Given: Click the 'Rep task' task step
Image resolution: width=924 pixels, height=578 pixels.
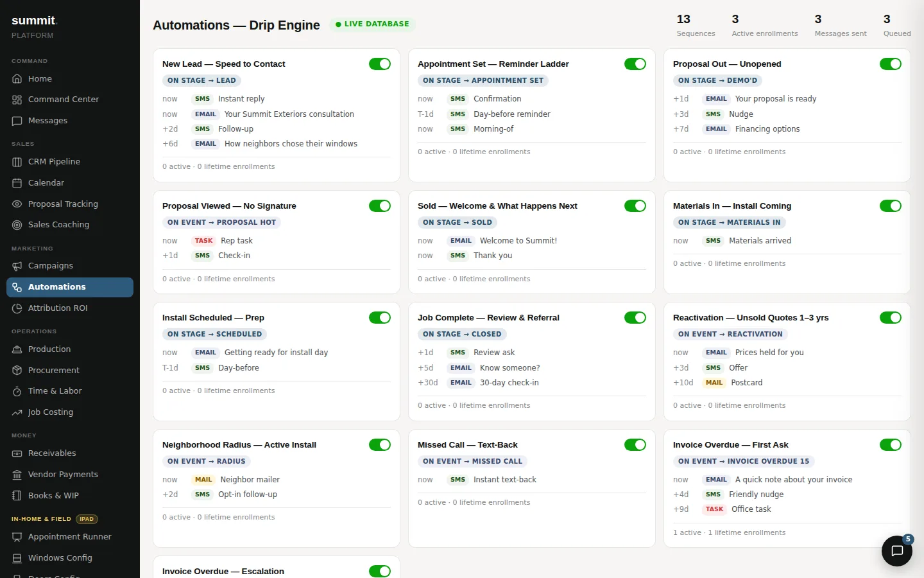Looking at the screenshot, I should click(276, 241).
